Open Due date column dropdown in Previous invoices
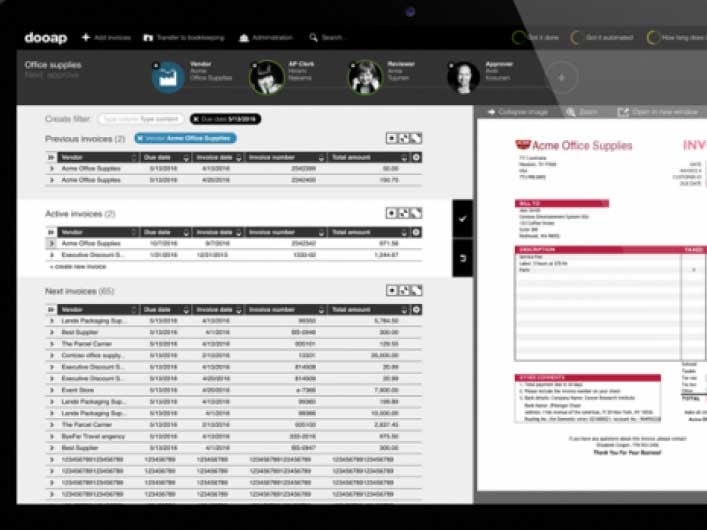 [185, 157]
